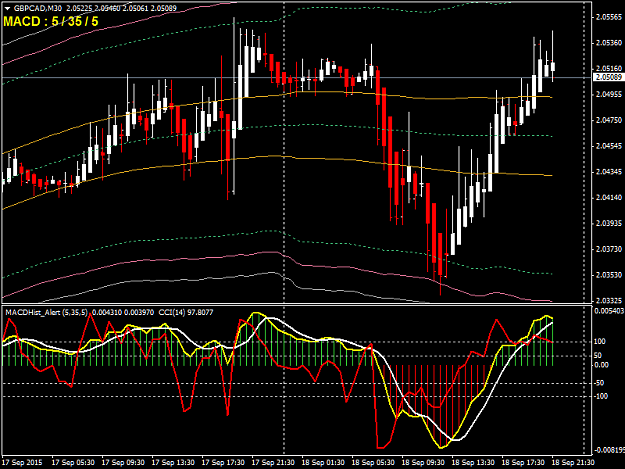Image resolution: width=625 pixels, height=469 pixels.
Task: Click price scale value 2.04750
Action: (x=608, y=120)
